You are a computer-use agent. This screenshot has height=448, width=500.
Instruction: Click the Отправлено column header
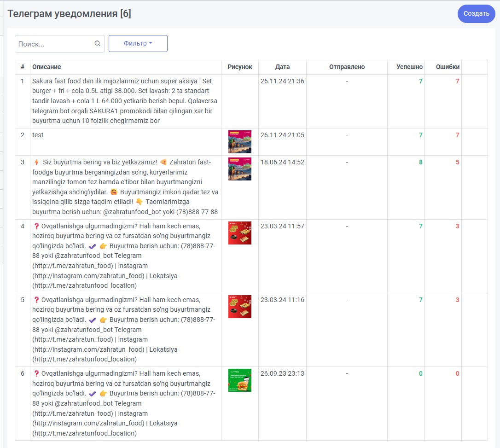(347, 67)
